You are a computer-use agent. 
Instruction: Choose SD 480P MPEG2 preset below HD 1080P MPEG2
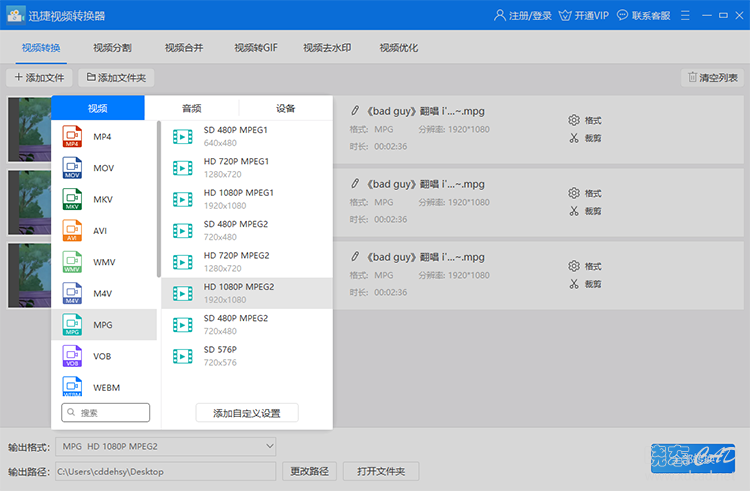(247, 325)
